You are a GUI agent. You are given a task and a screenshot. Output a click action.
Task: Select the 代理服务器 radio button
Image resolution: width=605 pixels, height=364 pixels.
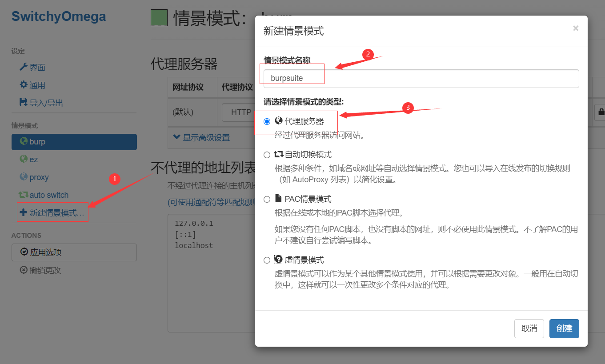point(267,121)
